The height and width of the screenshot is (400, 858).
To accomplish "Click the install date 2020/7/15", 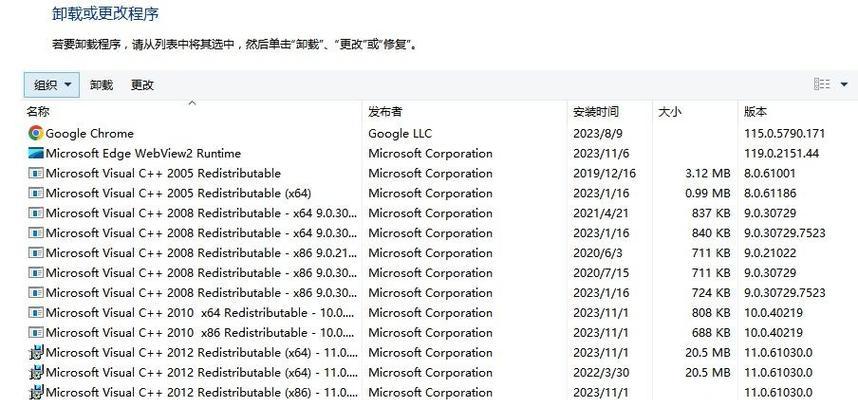I will (x=601, y=273).
